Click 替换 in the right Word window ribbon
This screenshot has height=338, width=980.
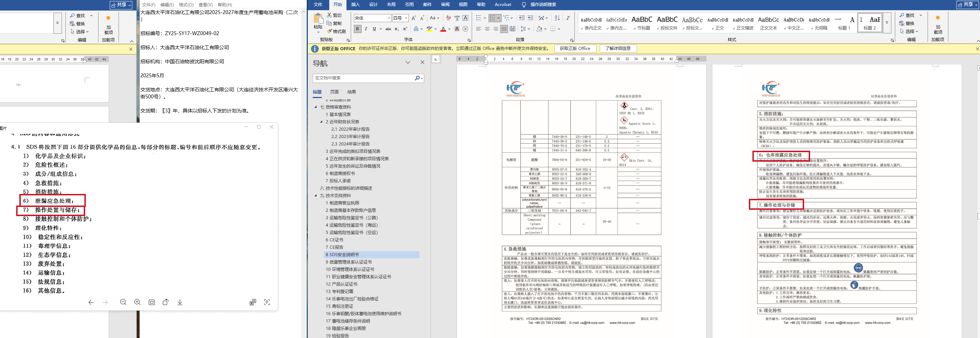[x=907, y=23]
